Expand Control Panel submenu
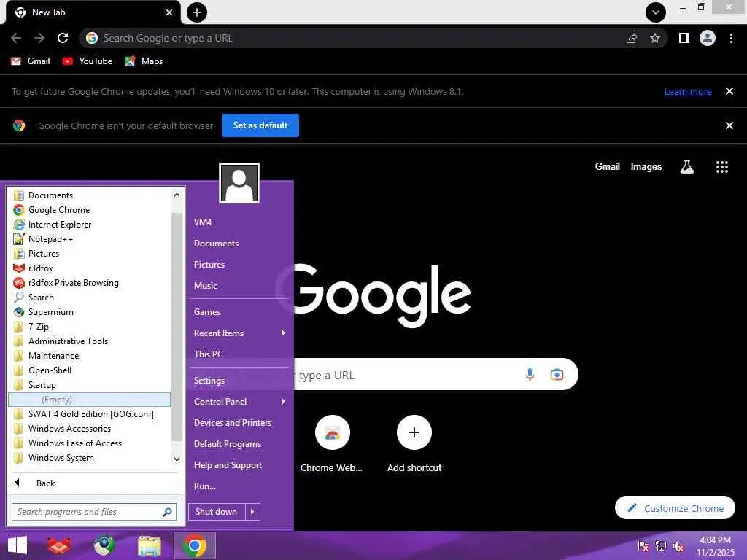Image resolution: width=747 pixels, height=560 pixels. [239, 402]
